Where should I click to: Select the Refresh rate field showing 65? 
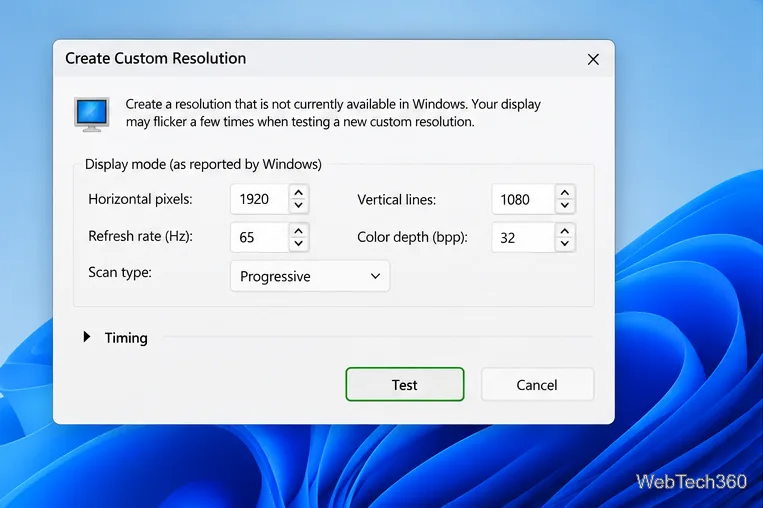pyautogui.click(x=260, y=237)
